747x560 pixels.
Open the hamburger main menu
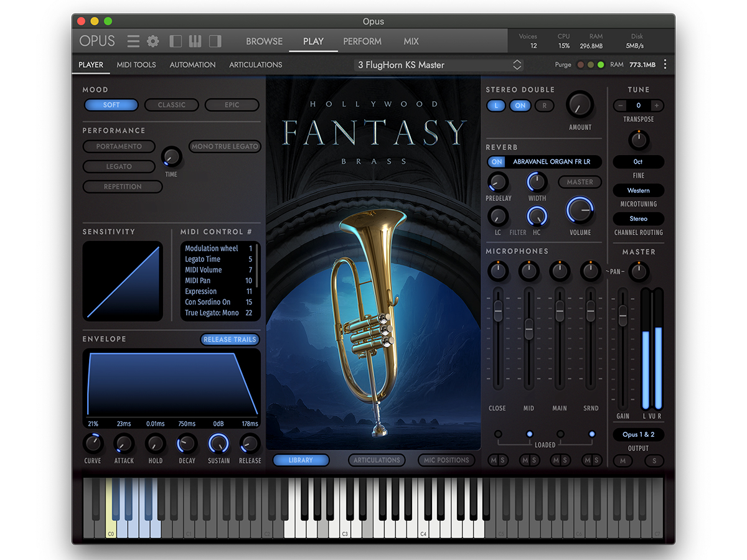133,41
